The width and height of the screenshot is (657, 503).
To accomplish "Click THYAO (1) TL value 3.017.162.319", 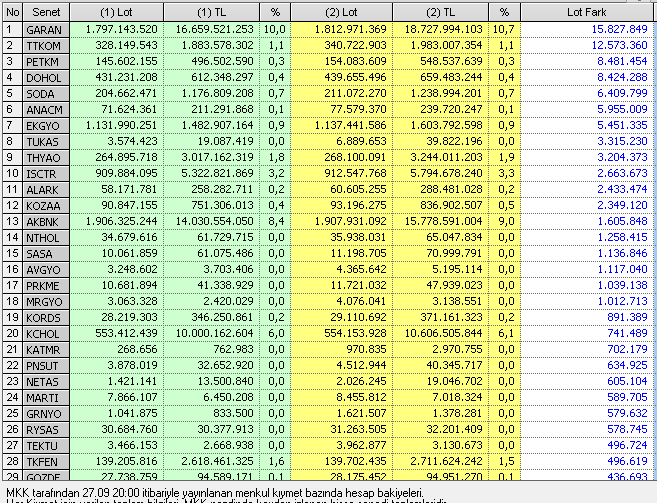I will pyautogui.click(x=217, y=157).
